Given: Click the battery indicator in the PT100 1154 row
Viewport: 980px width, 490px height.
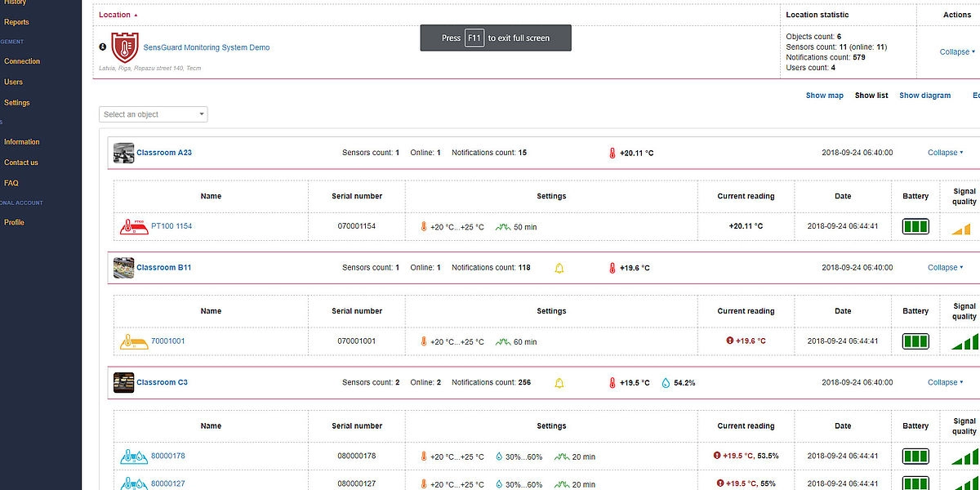Looking at the screenshot, I should 915,226.
